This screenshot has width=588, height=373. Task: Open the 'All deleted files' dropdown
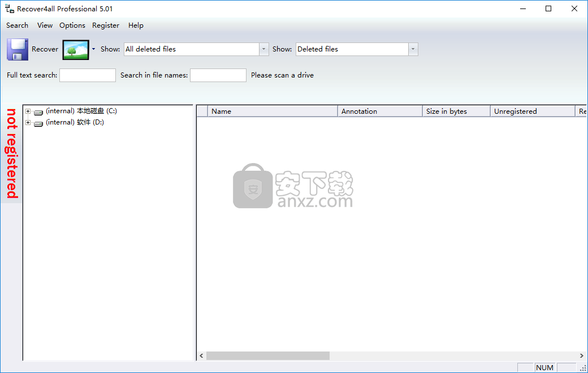(263, 49)
